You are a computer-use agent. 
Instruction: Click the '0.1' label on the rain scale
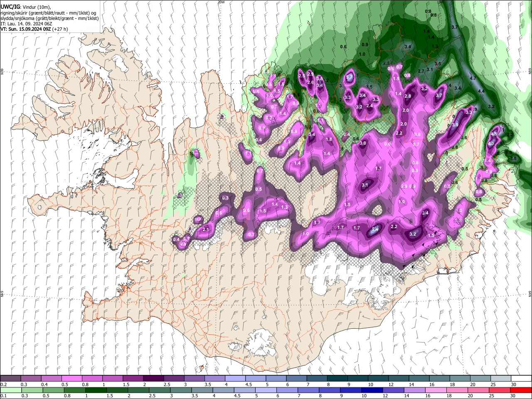point(4,396)
